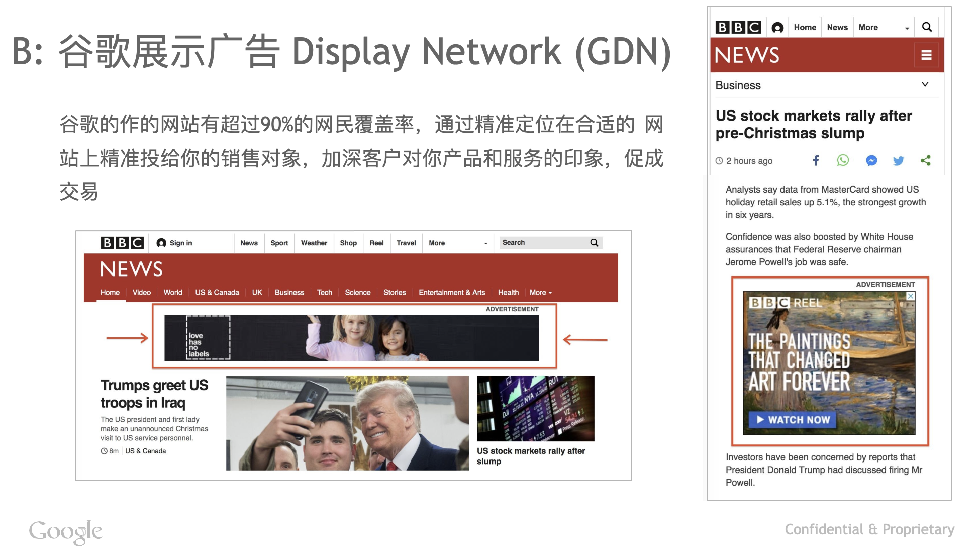Expand the Business section chevron

[x=925, y=84]
